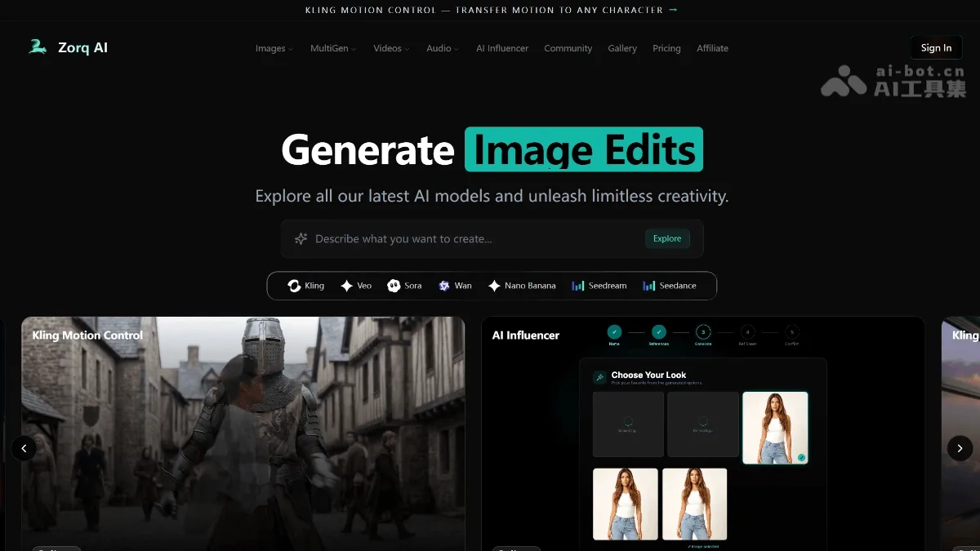Image resolution: width=980 pixels, height=551 pixels.
Task: Select the Veo model chip
Action: coord(356,286)
